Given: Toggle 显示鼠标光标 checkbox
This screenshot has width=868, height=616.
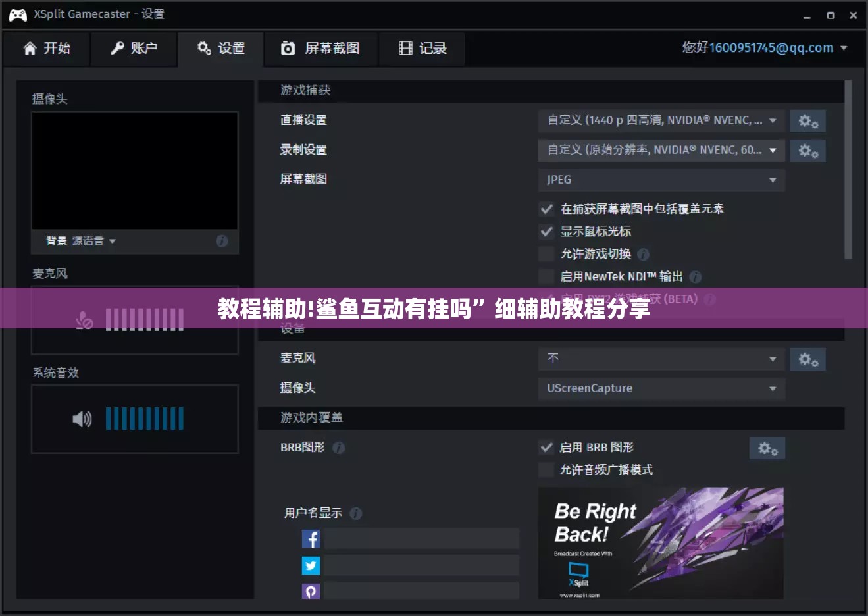Looking at the screenshot, I should (546, 232).
